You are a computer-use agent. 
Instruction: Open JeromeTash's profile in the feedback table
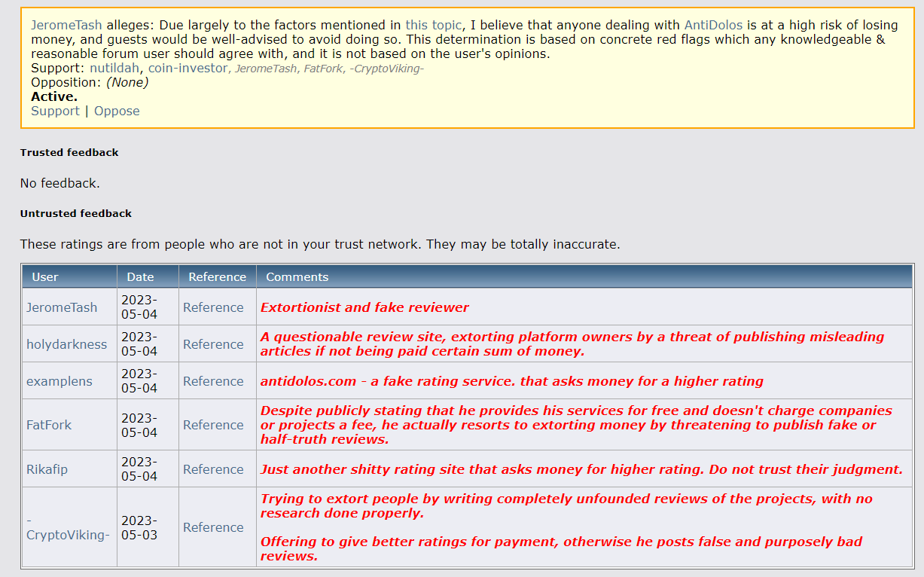coord(62,307)
